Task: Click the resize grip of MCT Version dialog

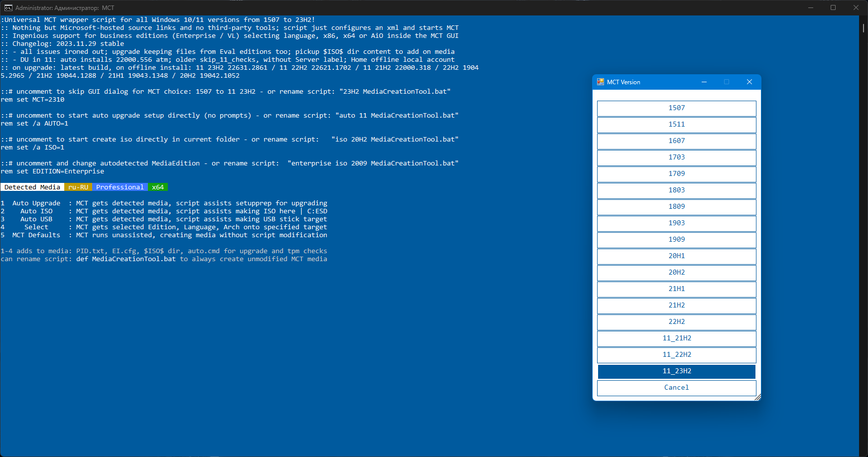Action: tap(757, 397)
